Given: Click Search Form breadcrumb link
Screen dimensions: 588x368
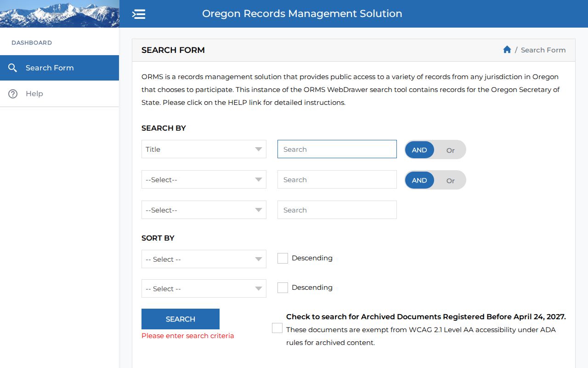Looking at the screenshot, I should pos(543,50).
